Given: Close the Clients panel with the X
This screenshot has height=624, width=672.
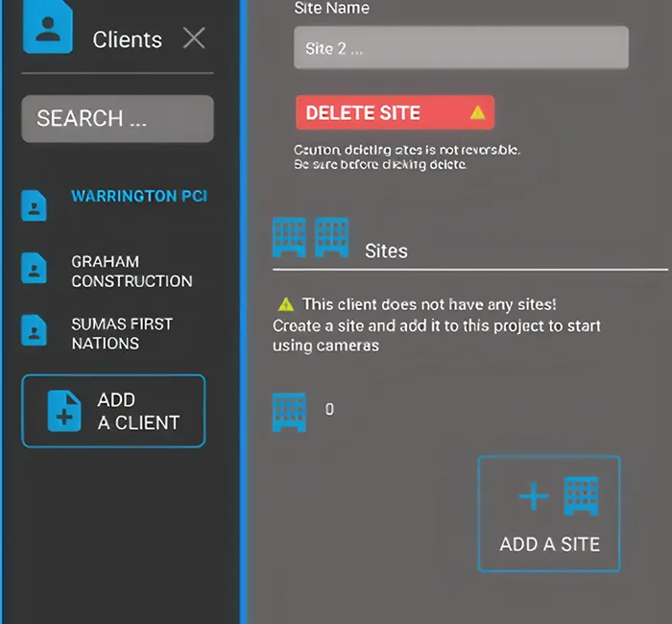Looking at the screenshot, I should pos(194,37).
